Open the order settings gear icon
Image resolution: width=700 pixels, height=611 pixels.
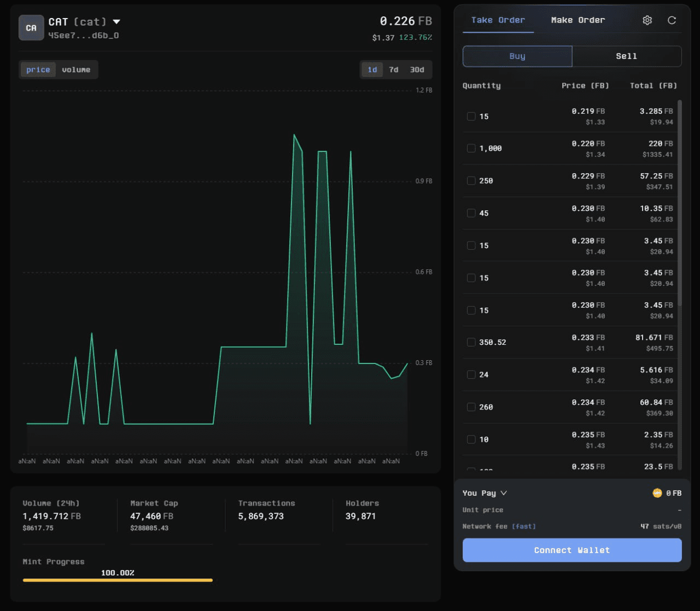(x=647, y=20)
